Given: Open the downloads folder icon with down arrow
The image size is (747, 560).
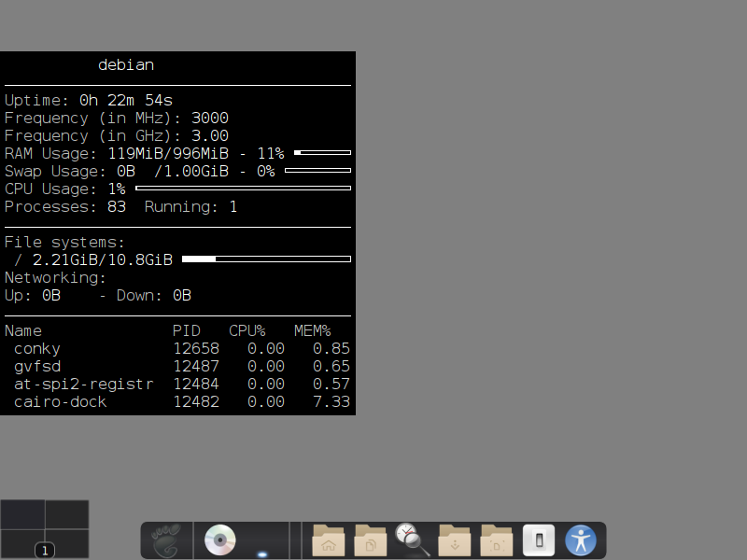Looking at the screenshot, I should (x=453, y=540).
